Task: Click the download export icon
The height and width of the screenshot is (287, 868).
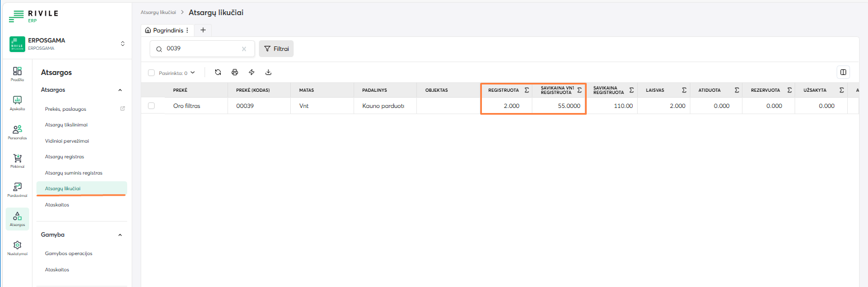Action: tap(268, 72)
